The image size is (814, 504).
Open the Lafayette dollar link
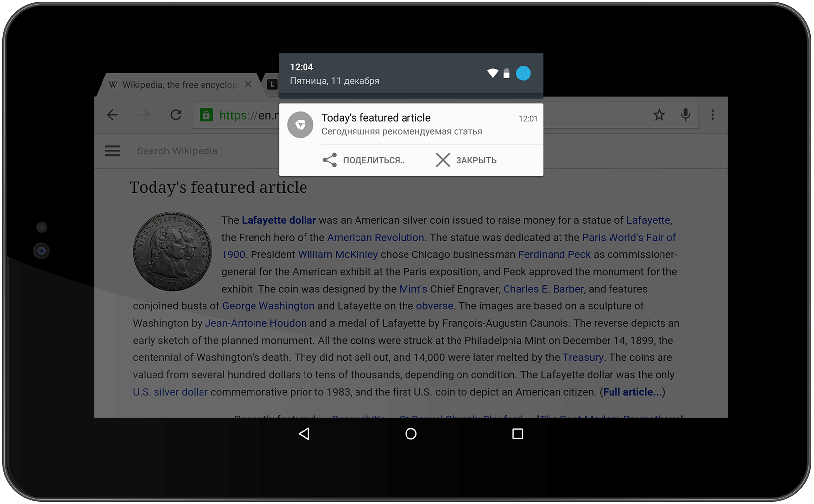click(x=279, y=220)
